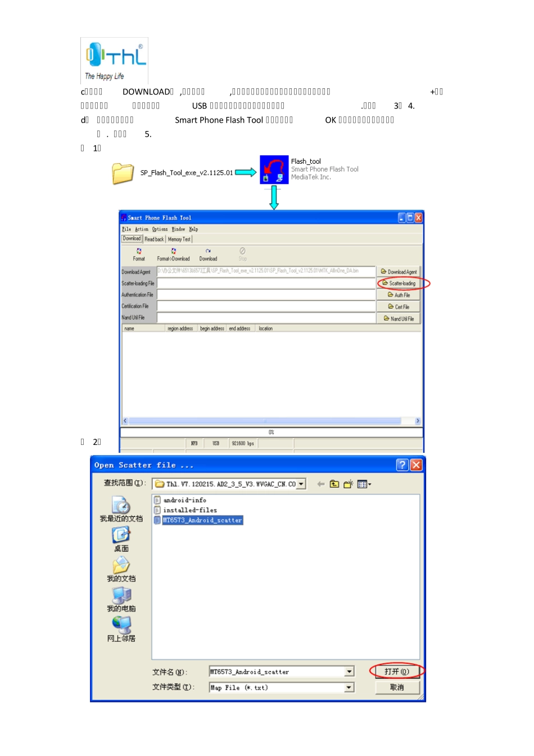534x756 pixels.
Task: Switch to the Download tab
Action: coord(132,238)
